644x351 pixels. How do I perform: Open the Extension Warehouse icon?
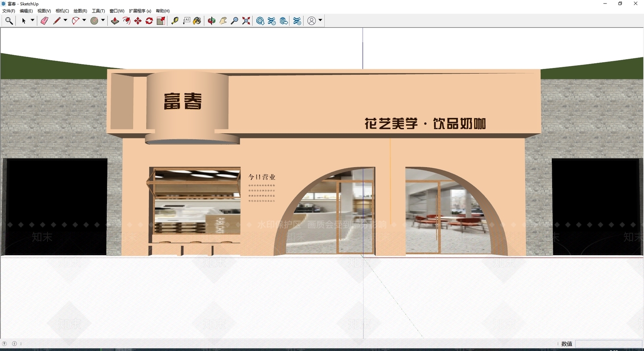(x=272, y=21)
